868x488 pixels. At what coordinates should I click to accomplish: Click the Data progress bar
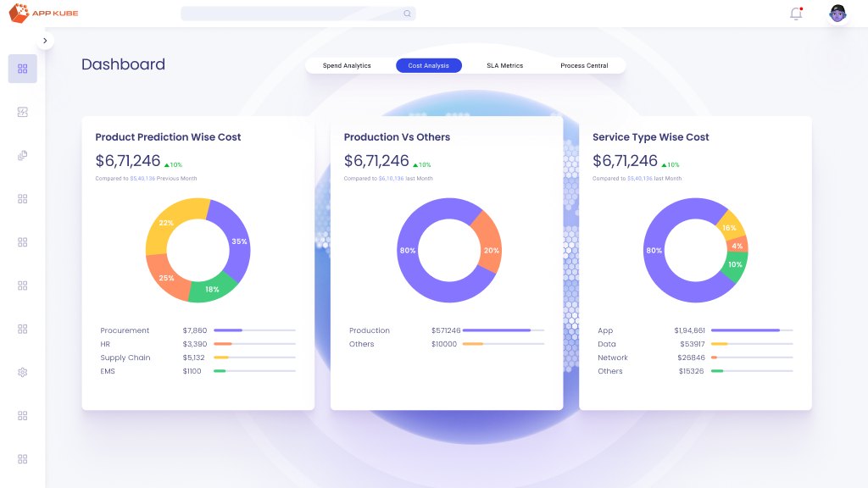[752, 344]
